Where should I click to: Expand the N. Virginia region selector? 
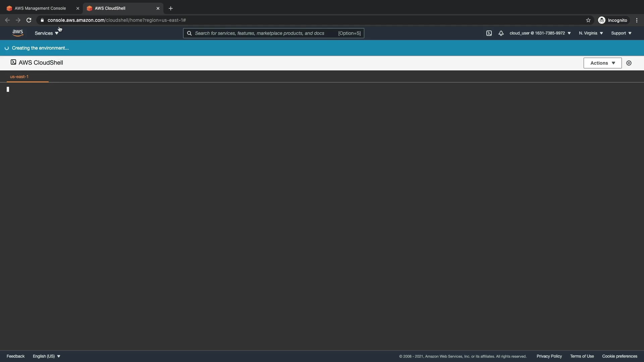(591, 33)
